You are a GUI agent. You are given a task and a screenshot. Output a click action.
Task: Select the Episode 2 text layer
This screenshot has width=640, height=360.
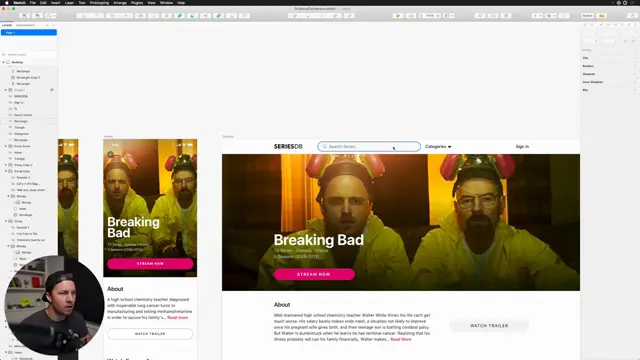pyautogui.click(x=23, y=178)
